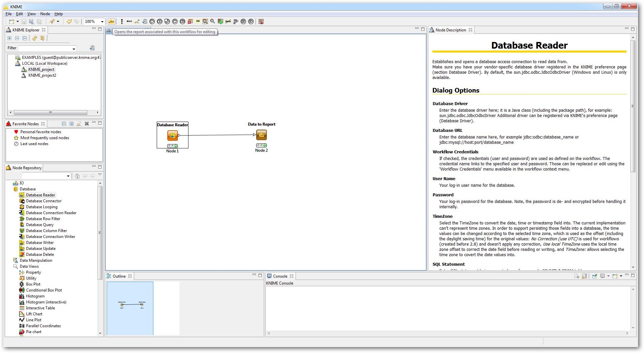Click the edit report toolbar icon
644x353 pixels.
click(x=111, y=21)
